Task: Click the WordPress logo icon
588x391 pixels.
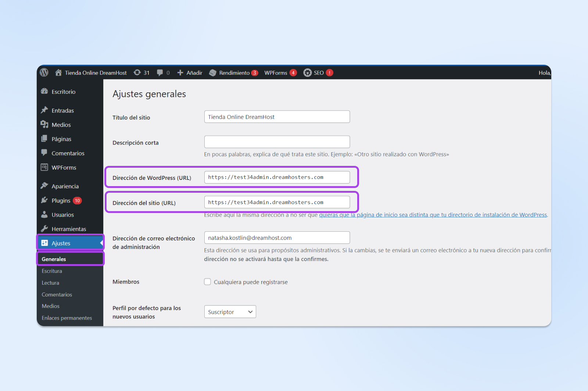Action: point(44,72)
